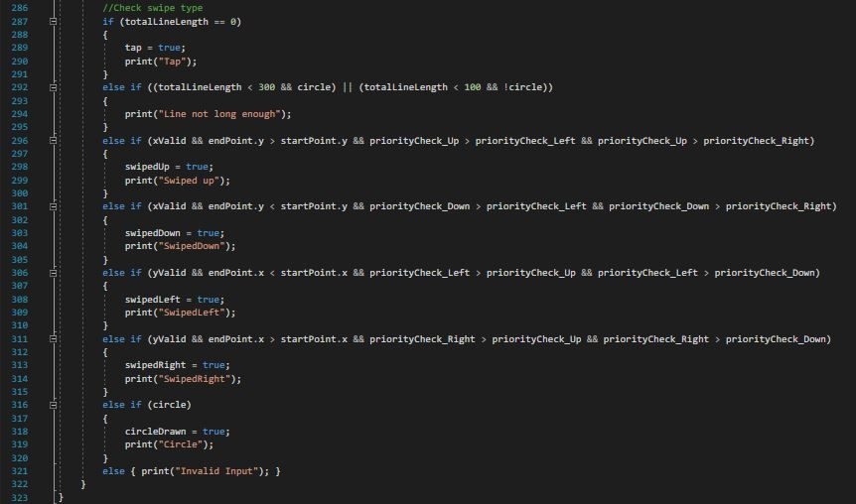The width and height of the screenshot is (856, 504).
Task: Click the number 300 on line 292
Action: coord(266,87)
